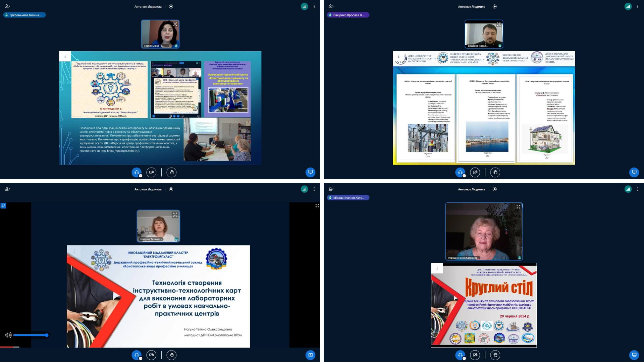Toggle audio headphones button in Гребенькова's session
This screenshot has width=644, height=362.
(x=137, y=172)
